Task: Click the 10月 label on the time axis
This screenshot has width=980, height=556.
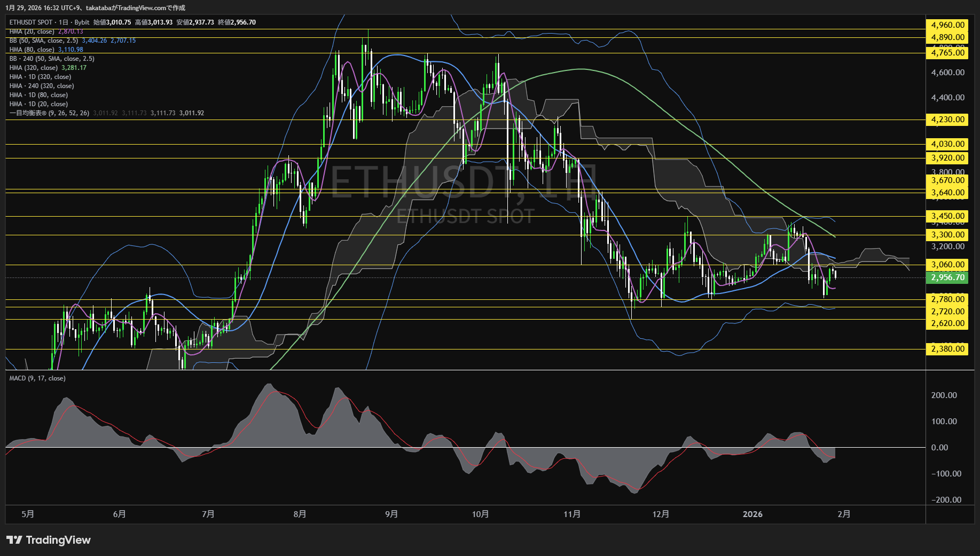Action: [x=480, y=514]
